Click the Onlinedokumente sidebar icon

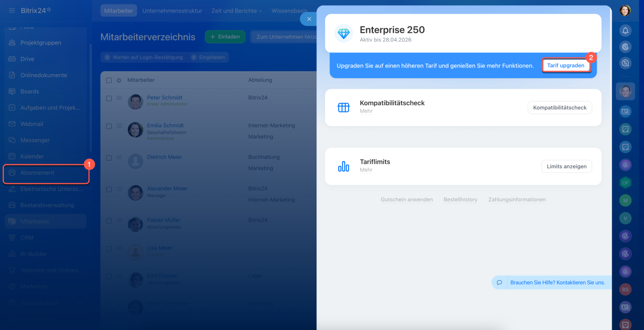pos(12,75)
